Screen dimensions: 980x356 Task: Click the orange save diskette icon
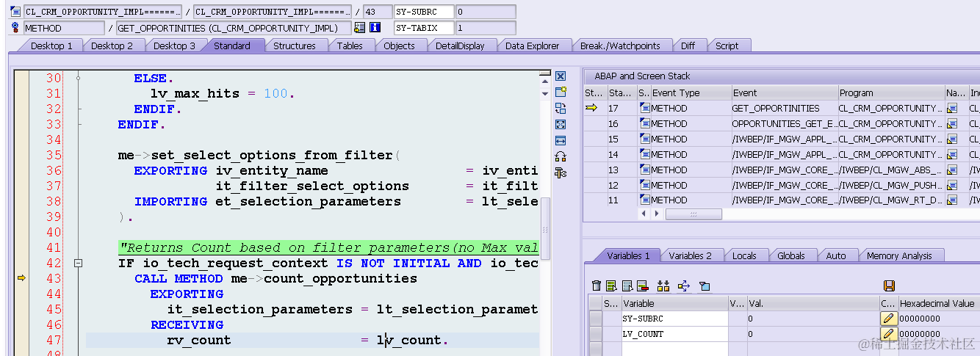point(889,286)
